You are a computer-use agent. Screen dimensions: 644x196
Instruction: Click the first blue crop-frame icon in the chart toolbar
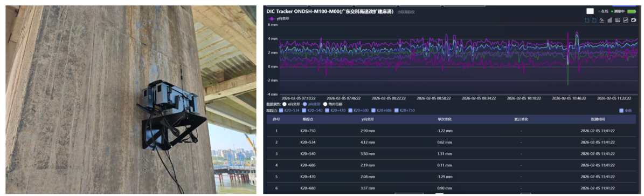[x=587, y=20]
